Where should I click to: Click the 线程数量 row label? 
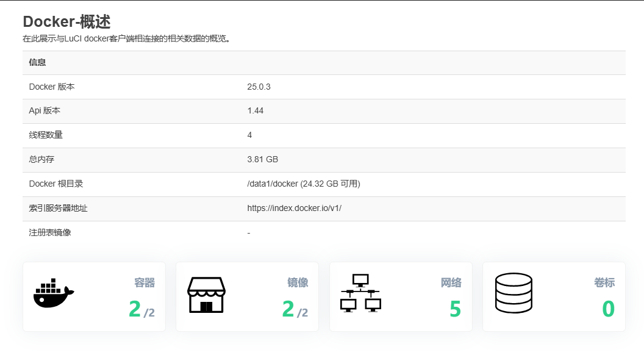[46, 135]
